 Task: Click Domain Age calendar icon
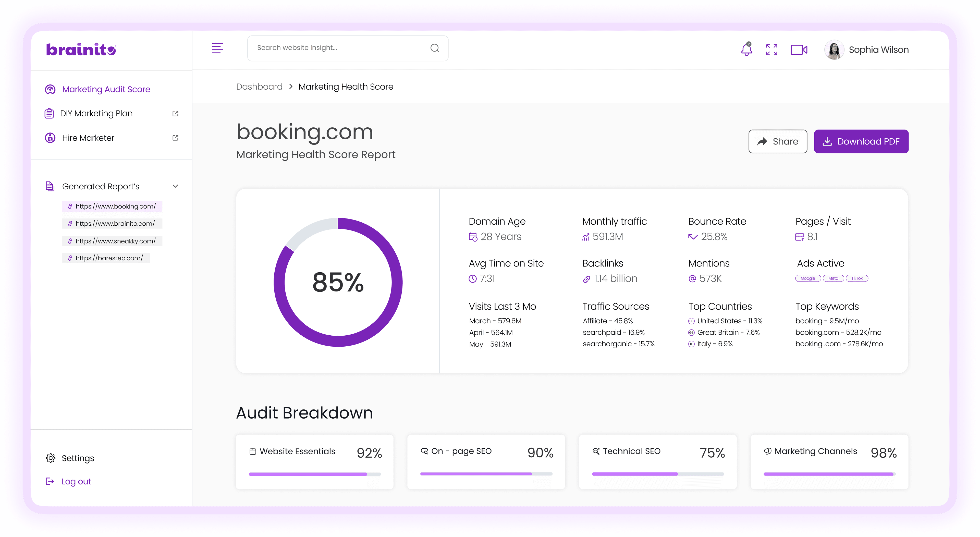tap(473, 237)
